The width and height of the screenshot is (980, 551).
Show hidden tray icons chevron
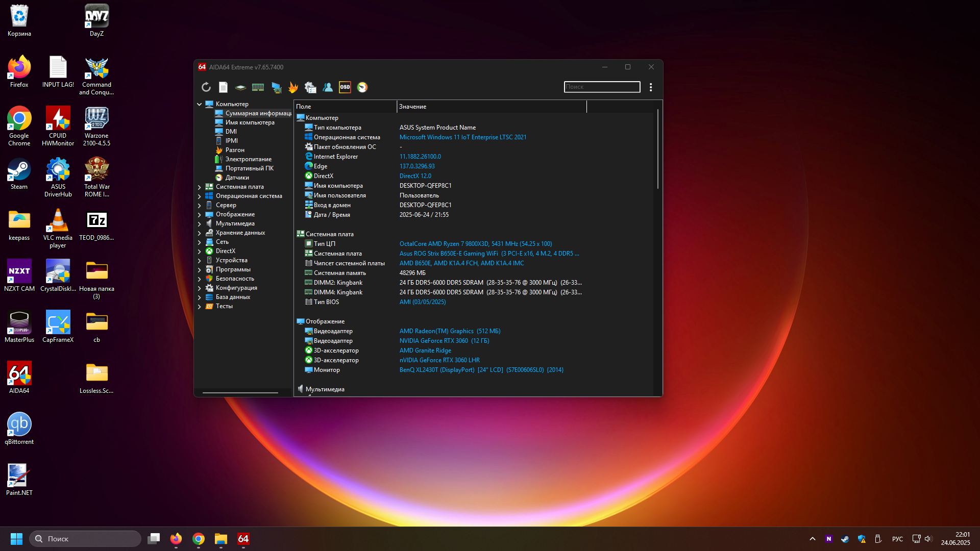coord(813,539)
